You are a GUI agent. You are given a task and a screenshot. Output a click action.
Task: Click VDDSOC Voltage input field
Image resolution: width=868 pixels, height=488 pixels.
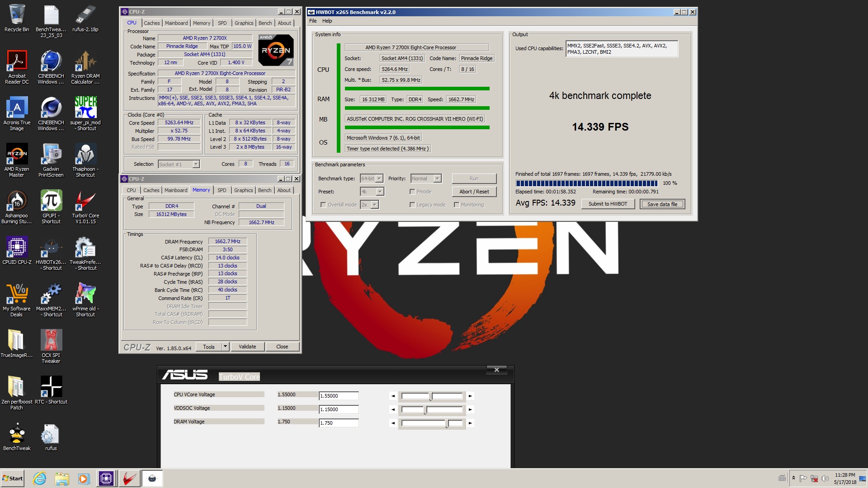point(339,409)
